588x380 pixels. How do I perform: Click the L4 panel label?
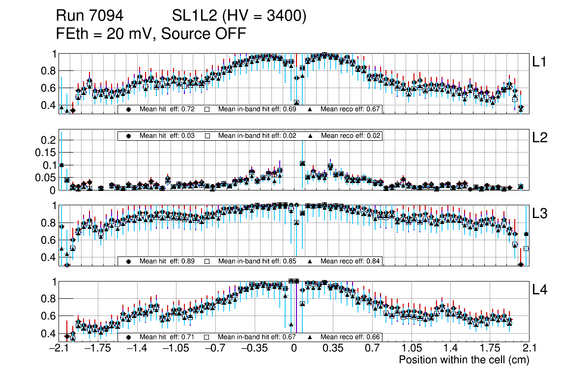point(540,290)
